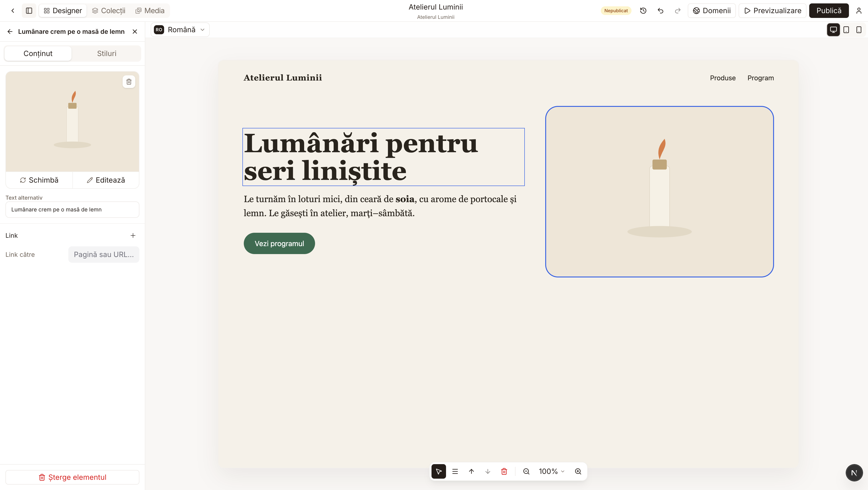Click Previzualizare button

coord(773,11)
